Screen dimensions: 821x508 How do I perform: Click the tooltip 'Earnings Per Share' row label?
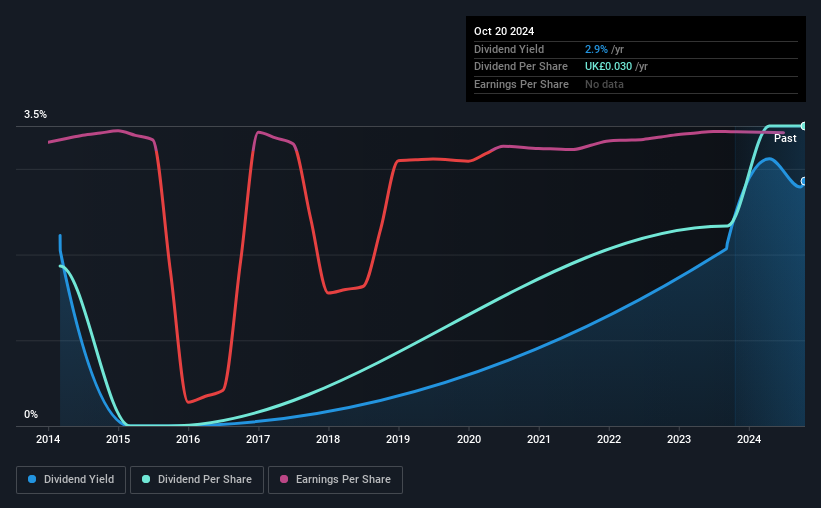click(522, 84)
